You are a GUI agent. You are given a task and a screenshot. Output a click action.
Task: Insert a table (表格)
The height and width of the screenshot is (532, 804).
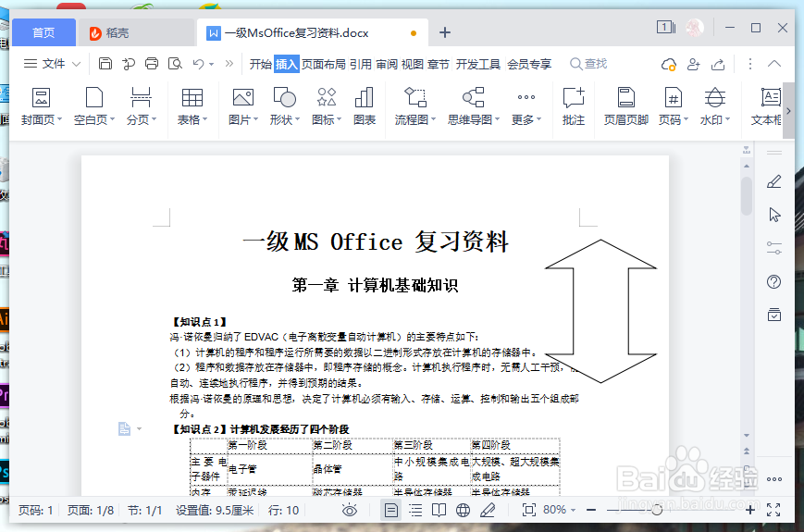[x=192, y=106]
